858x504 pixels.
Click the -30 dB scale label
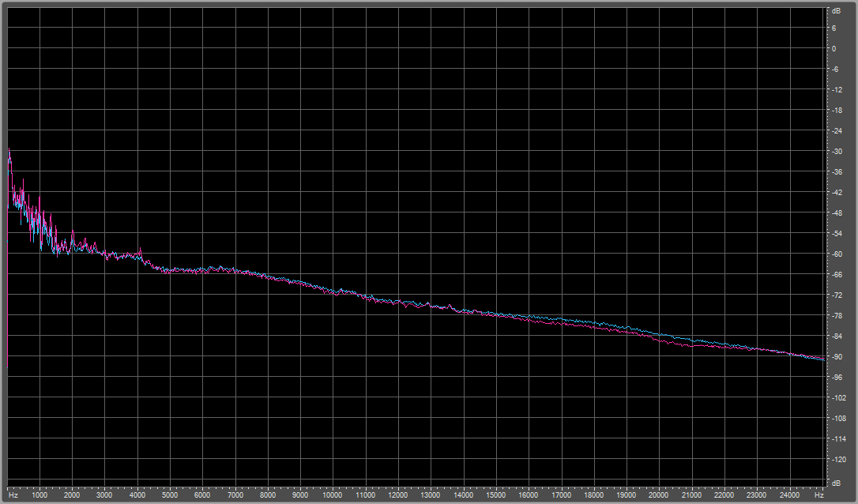pos(837,151)
